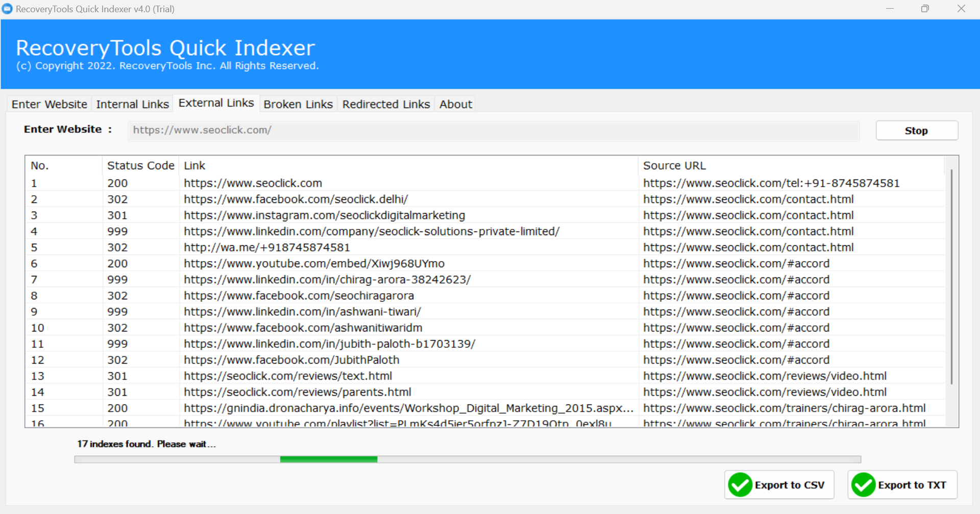The width and height of the screenshot is (980, 514).
Task: Open the About tab
Action: [x=456, y=104]
